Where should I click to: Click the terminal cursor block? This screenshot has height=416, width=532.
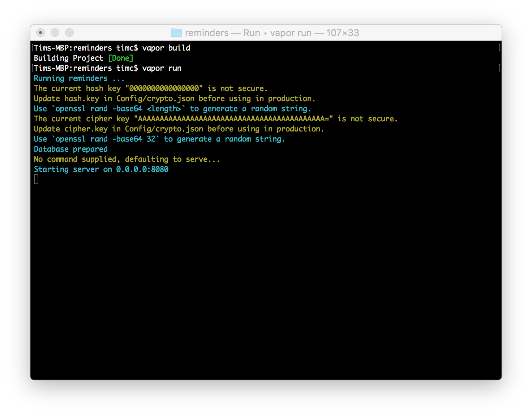36,179
